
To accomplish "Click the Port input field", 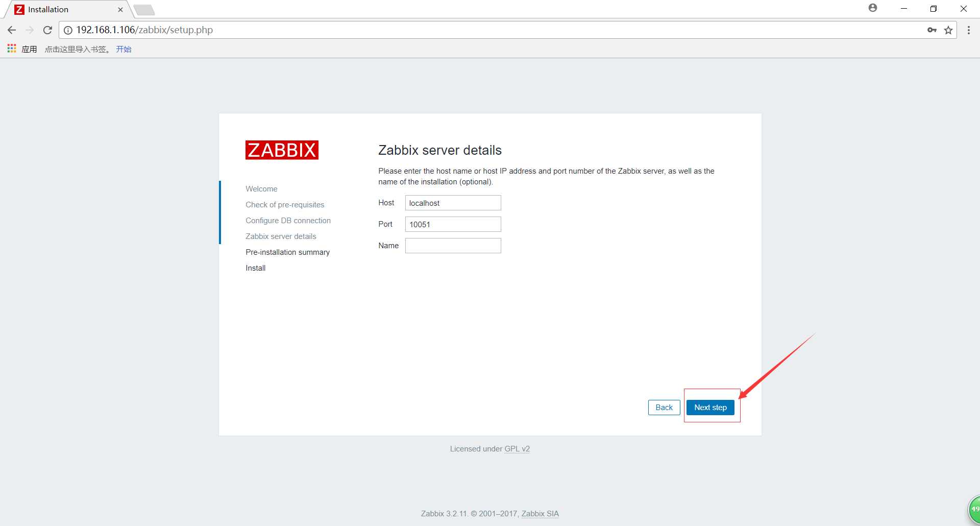I will coord(453,224).
